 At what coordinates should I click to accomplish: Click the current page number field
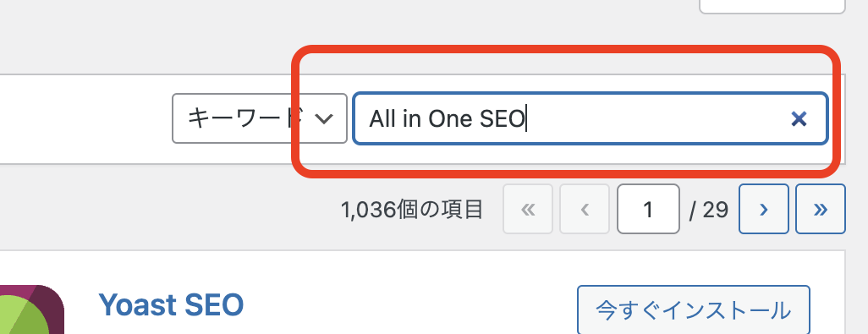pyautogui.click(x=648, y=209)
